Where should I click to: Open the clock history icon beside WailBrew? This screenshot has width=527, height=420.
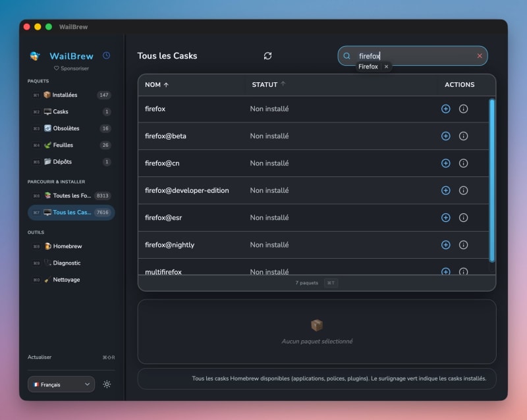pyautogui.click(x=106, y=55)
